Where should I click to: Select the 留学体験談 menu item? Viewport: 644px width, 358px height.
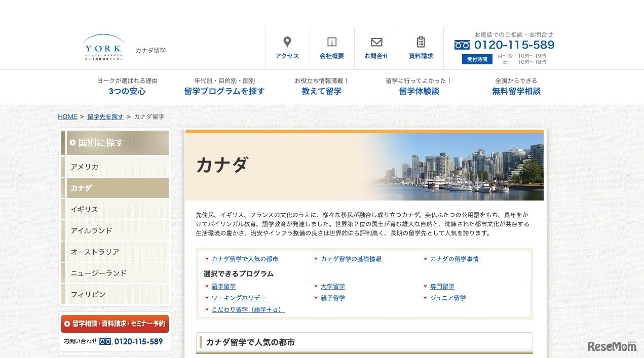[419, 91]
